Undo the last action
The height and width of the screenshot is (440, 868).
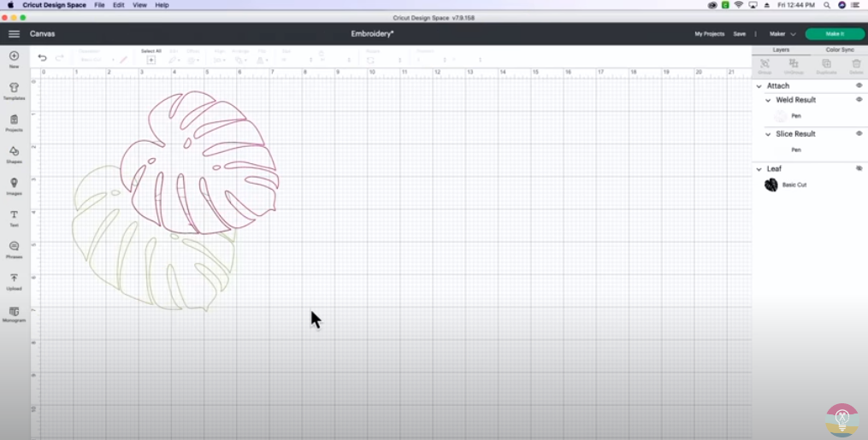[x=42, y=58]
